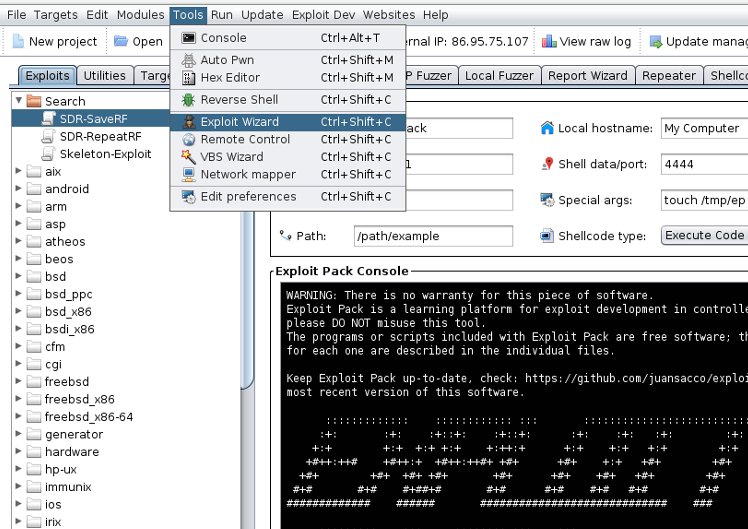
Task: Click the VBS Wizard wand icon
Action: 189,157
